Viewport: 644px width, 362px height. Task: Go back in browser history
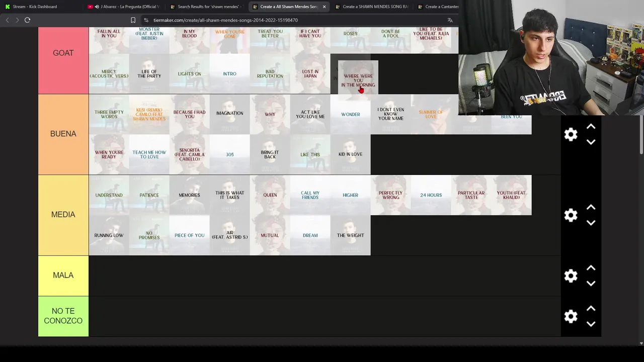tap(7, 20)
